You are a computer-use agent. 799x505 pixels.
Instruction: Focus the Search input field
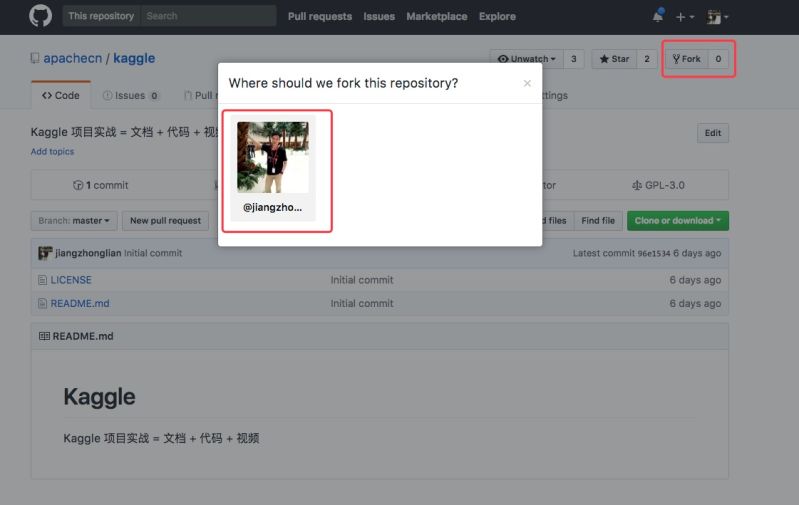coord(208,16)
